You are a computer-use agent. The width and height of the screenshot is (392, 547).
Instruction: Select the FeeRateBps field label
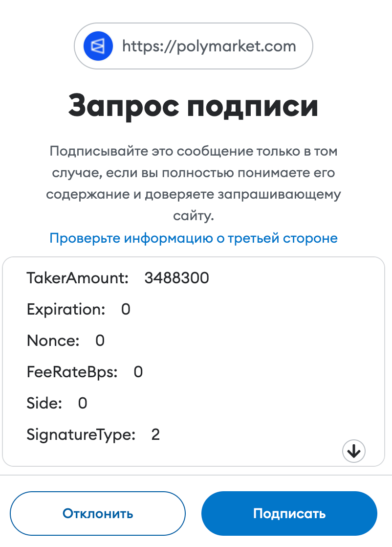click(72, 372)
